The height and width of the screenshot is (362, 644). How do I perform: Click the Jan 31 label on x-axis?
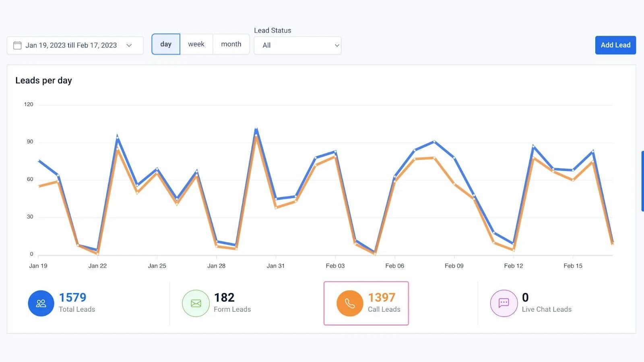pyautogui.click(x=276, y=266)
